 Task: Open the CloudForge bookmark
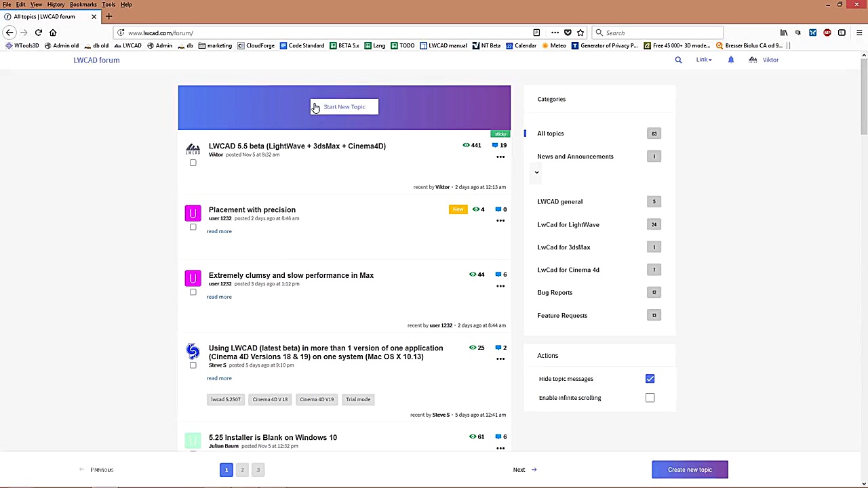(256, 45)
